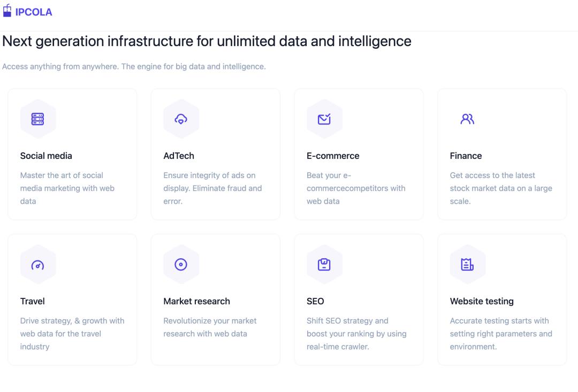Image resolution: width=578 pixels, height=392 pixels.
Task: Choose the Market research title
Action: coord(196,302)
